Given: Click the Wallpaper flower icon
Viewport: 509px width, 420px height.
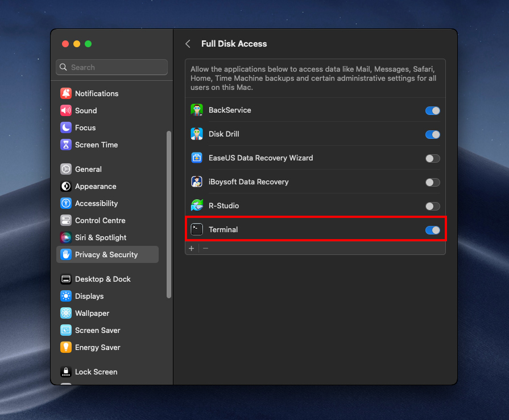Looking at the screenshot, I should point(66,313).
